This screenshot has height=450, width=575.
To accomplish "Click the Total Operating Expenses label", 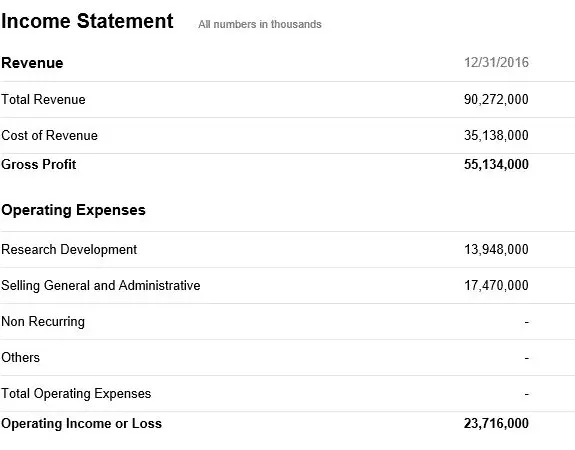I will tap(76, 393).
